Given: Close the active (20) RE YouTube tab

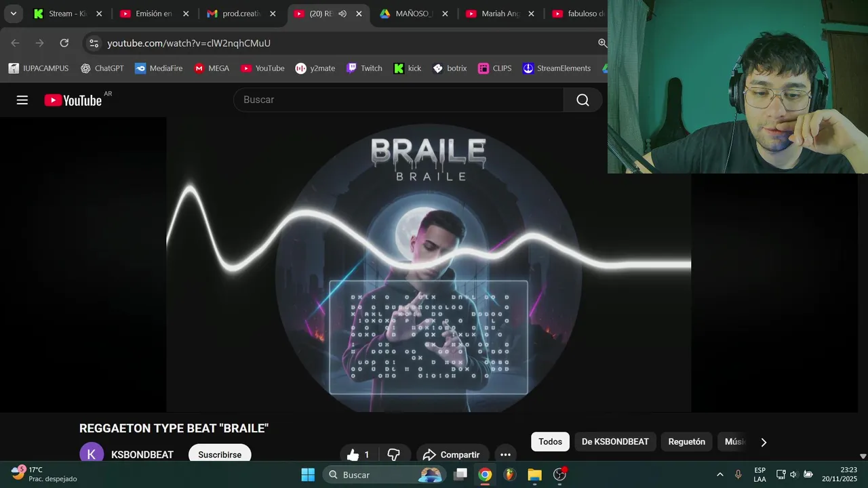Looking at the screenshot, I should coord(359,14).
